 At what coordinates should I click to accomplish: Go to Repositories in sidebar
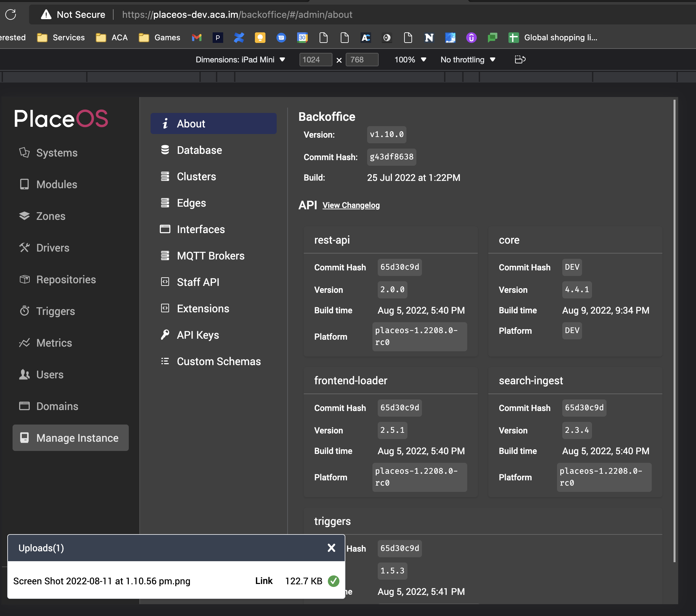click(66, 279)
